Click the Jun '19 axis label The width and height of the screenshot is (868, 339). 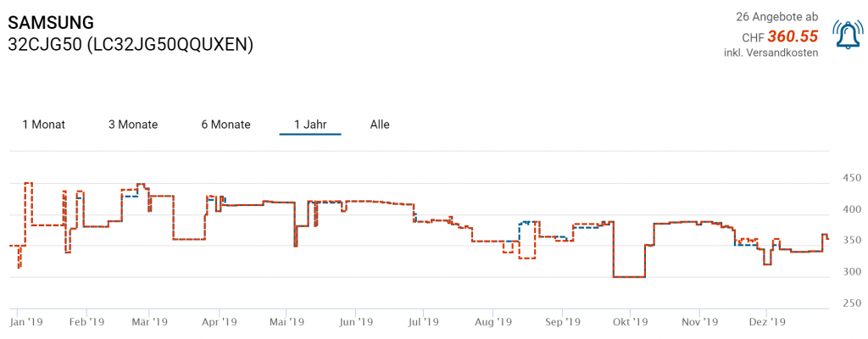point(356,322)
